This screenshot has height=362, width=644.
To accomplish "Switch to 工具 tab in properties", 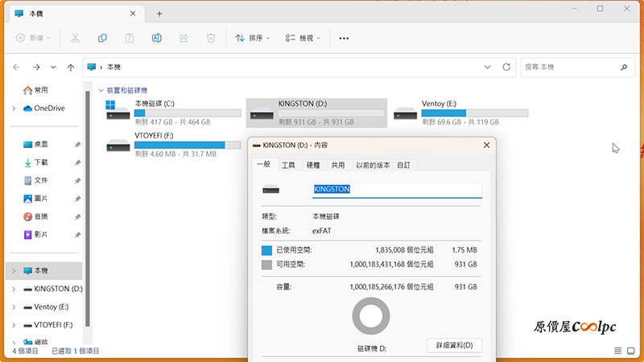I will coord(288,165).
